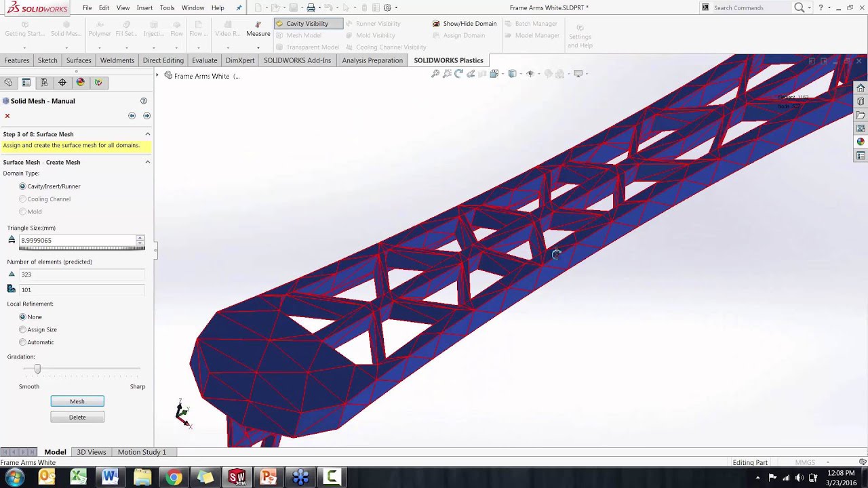
Task: Open the Insert menu
Action: (144, 8)
